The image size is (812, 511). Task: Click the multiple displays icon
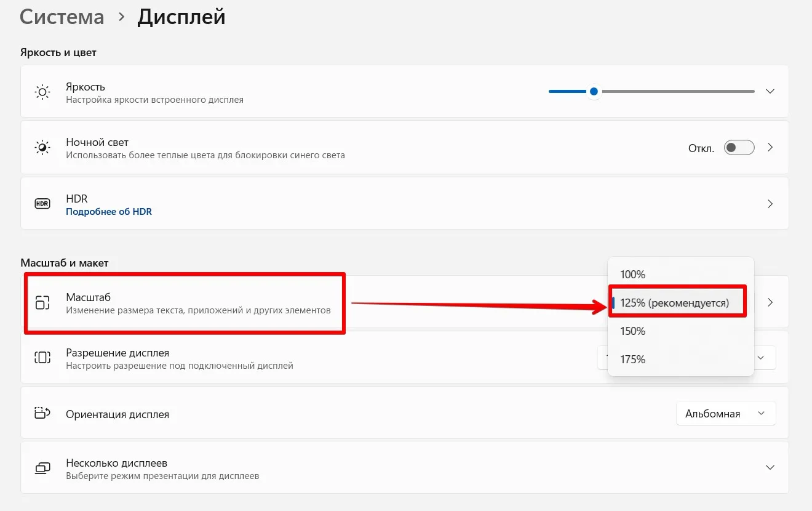click(42, 469)
